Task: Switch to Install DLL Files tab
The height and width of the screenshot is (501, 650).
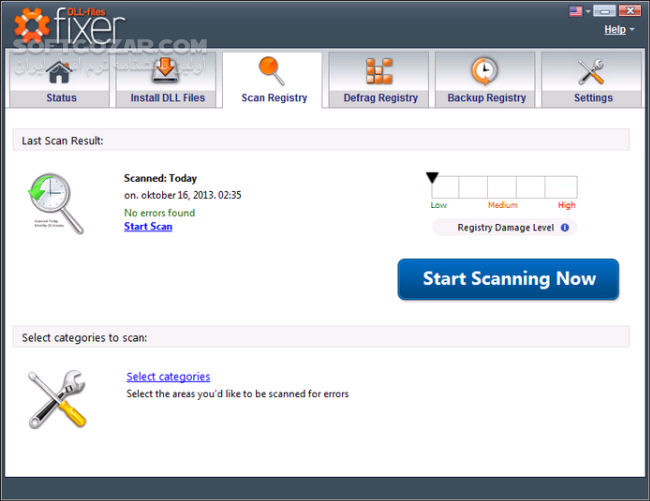Action: click(166, 80)
